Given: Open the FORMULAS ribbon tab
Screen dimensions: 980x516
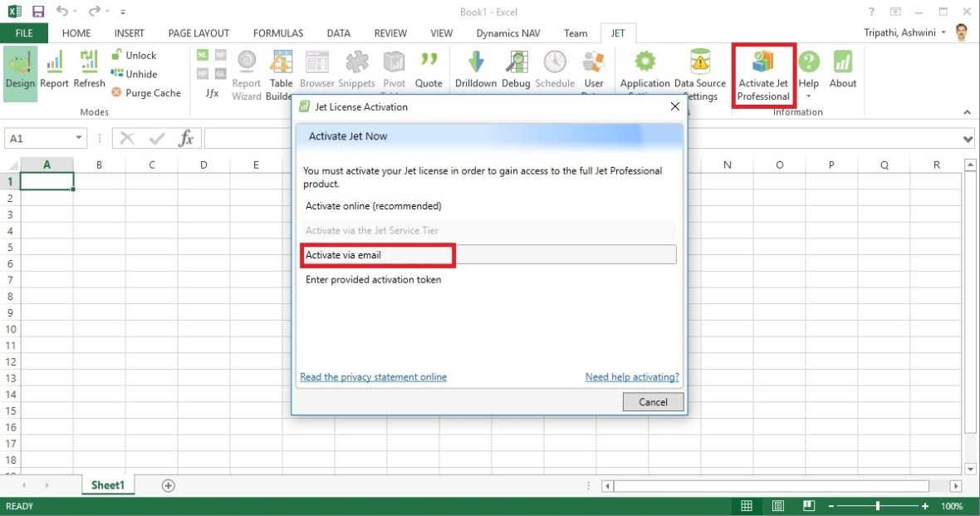Looking at the screenshot, I should (278, 33).
